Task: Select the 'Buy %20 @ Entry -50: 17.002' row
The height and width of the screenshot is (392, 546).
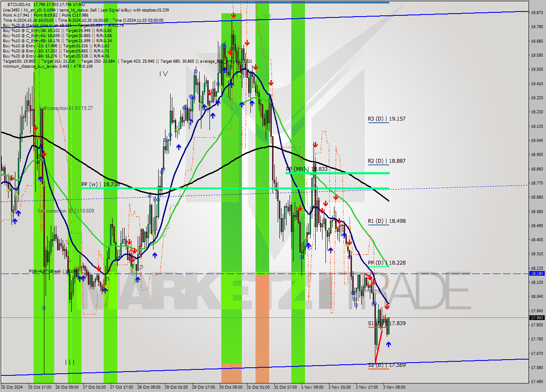Action: point(56,51)
